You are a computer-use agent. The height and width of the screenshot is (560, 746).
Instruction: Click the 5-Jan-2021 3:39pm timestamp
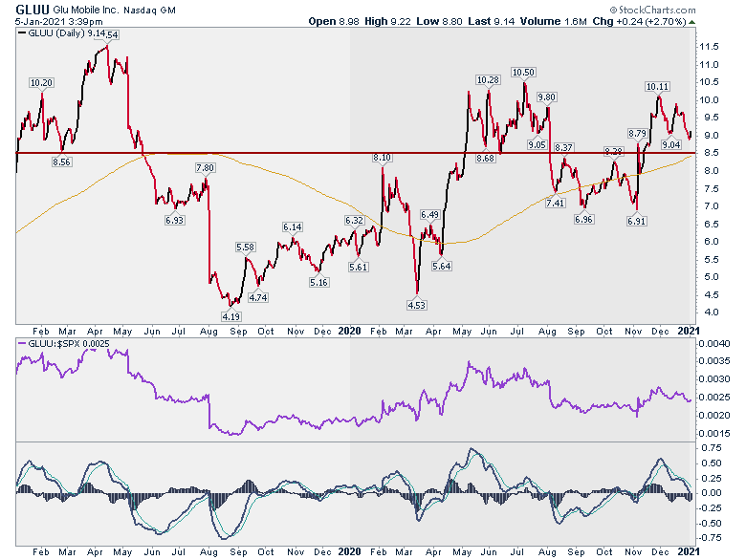tap(58, 21)
